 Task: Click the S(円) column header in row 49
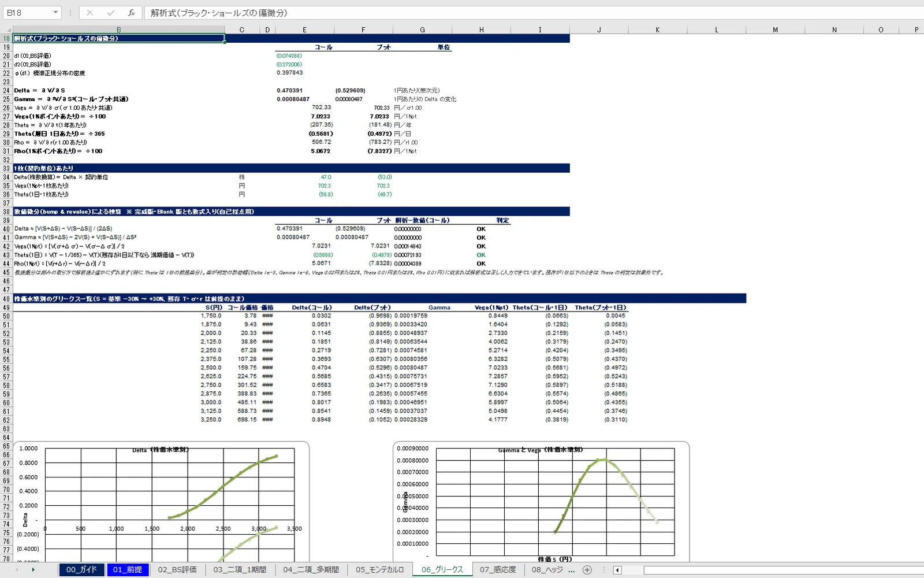click(x=214, y=307)
